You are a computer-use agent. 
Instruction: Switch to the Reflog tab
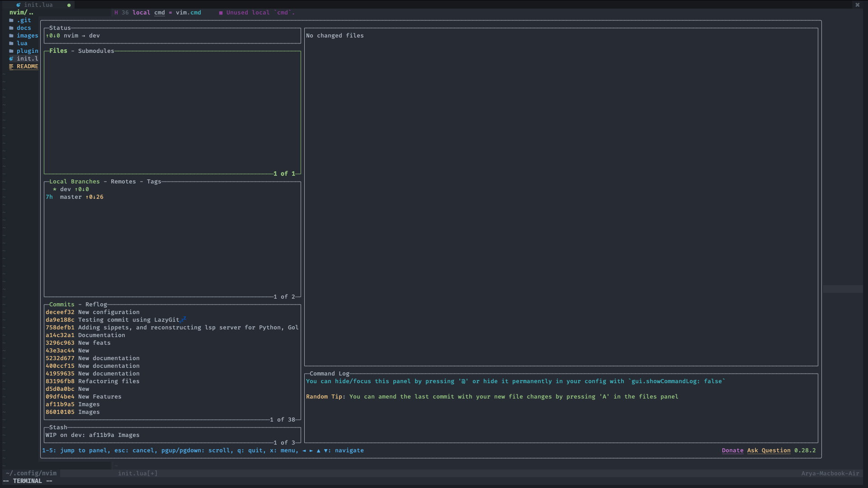click(96, 305)
